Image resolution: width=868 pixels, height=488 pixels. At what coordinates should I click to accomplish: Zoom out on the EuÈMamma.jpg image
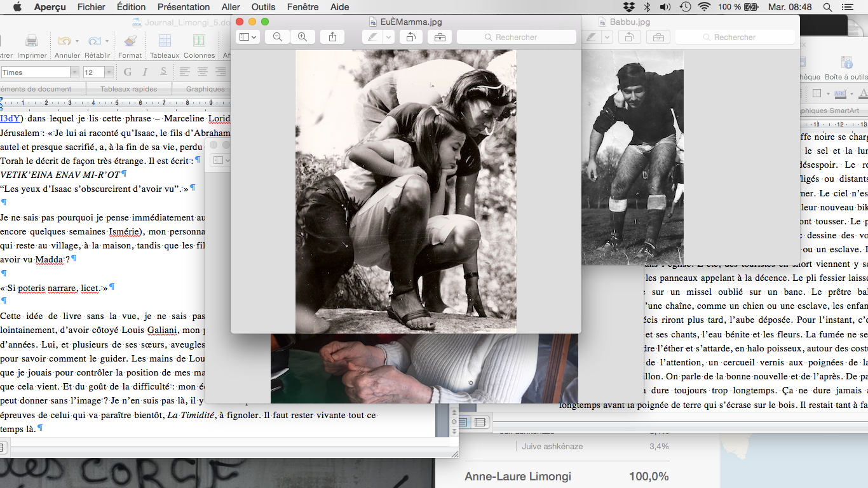pos(277,37)
